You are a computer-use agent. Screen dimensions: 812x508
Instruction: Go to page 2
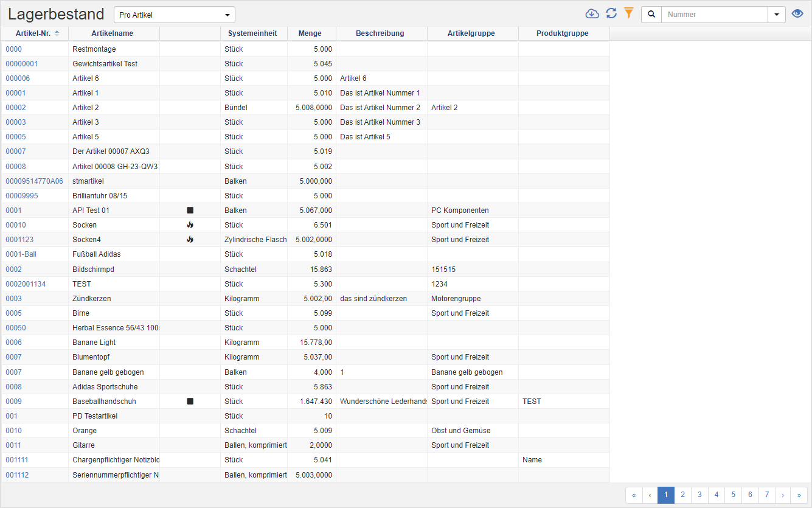(683, 495)
